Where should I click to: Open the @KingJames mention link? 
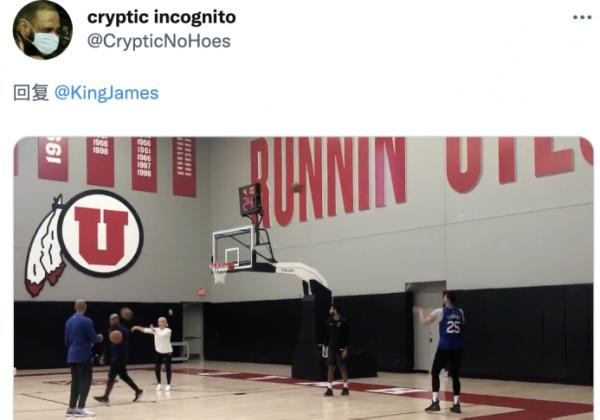[106, 93]
